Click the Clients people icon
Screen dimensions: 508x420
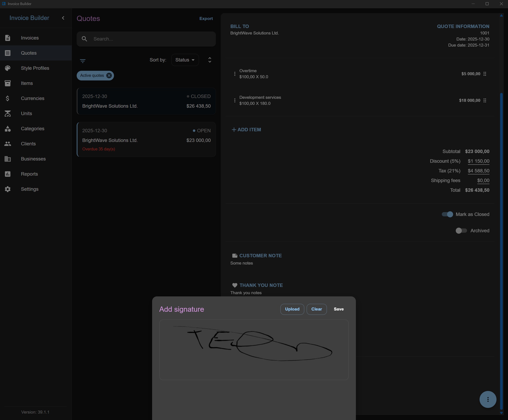click(8, 144)
